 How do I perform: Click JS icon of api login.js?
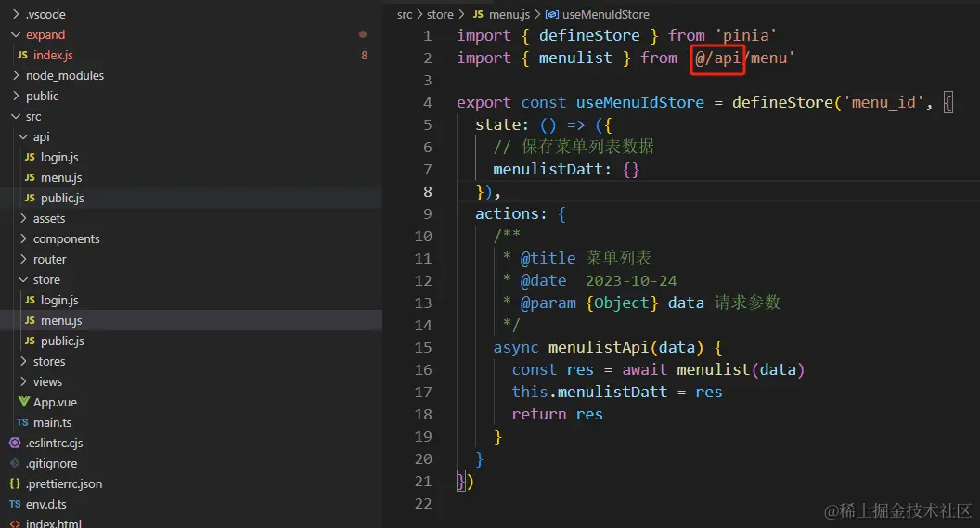click(30, 157)
